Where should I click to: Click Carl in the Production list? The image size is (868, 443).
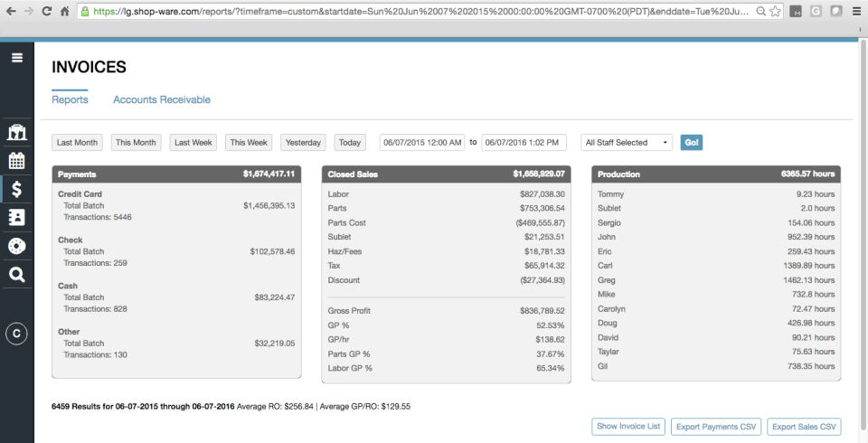[x=605, y=266]
